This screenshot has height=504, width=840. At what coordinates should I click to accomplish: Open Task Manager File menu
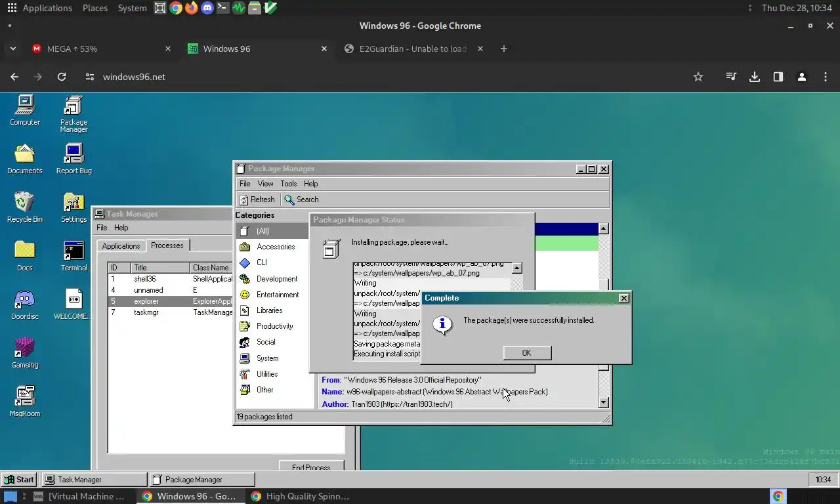tap(102, 228)
